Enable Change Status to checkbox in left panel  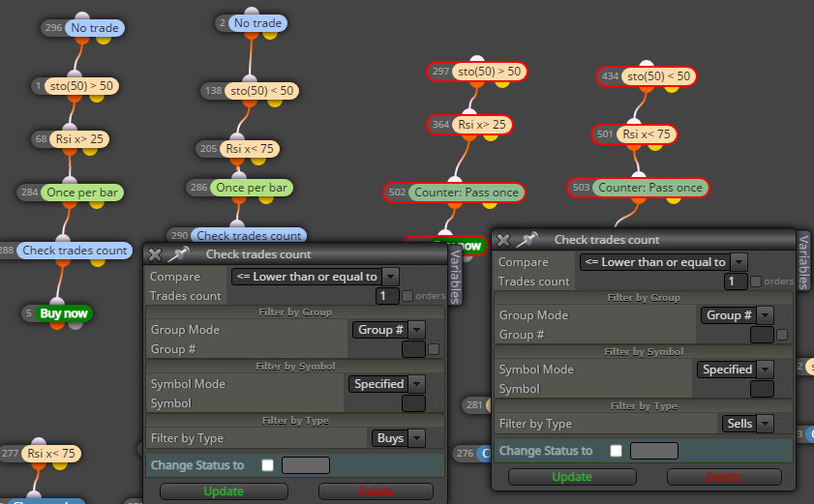tap(268, 465)
